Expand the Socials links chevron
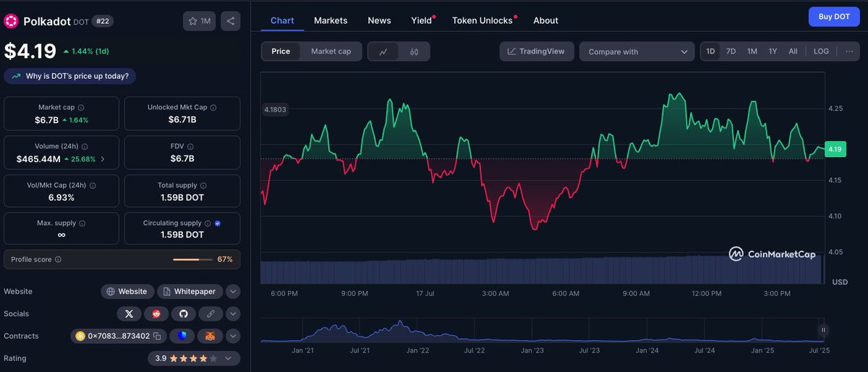 233,313
